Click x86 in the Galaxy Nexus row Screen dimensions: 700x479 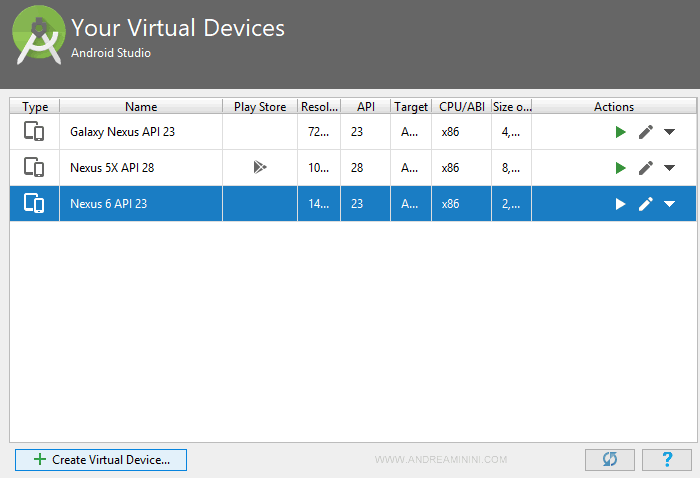point(450,132)
